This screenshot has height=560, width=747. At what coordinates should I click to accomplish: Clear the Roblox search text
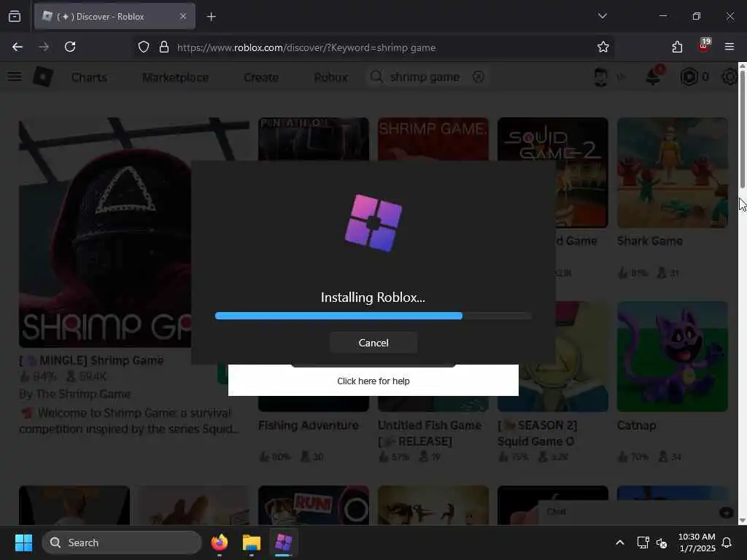point(479,77)
